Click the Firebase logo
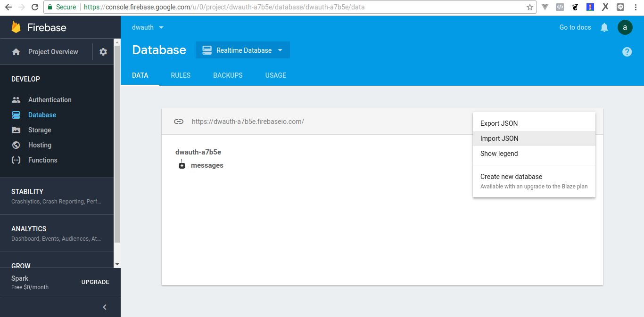This screenshot has width=644, height=317. pos(17,27)
